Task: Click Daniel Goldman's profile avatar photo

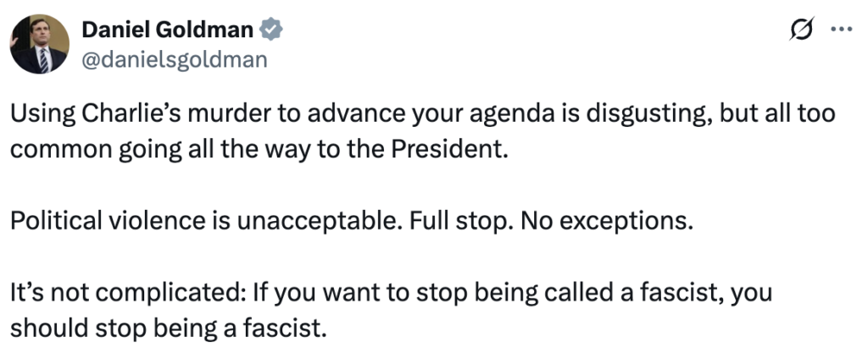Action: click(x=40, y=44)
